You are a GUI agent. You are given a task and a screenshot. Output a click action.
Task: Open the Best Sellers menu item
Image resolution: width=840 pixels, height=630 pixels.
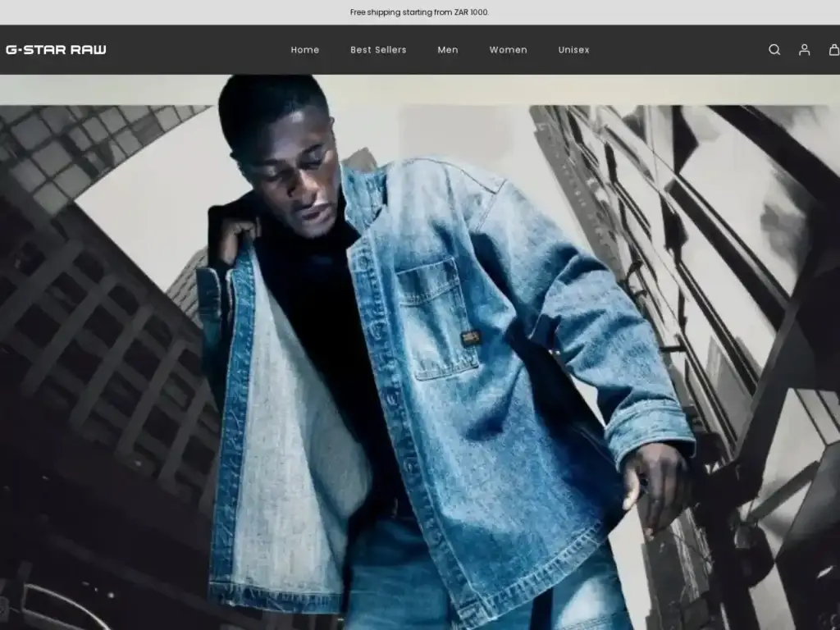click(378, 50)
